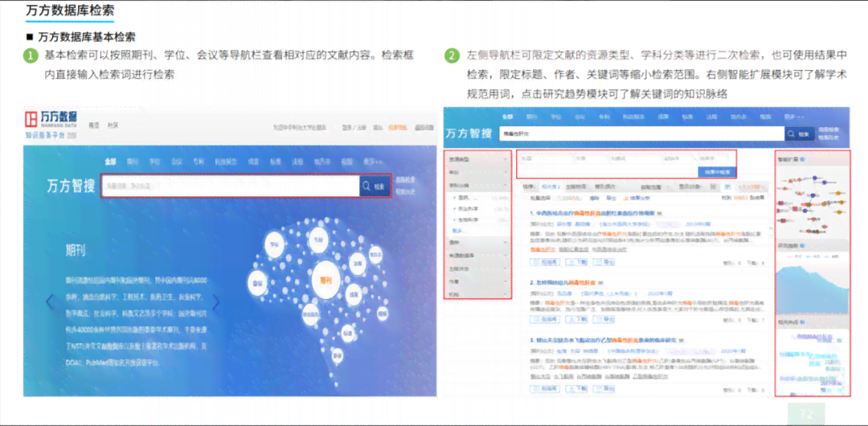Click info icon beside 智能扩展 heading

tap(803, 159)
